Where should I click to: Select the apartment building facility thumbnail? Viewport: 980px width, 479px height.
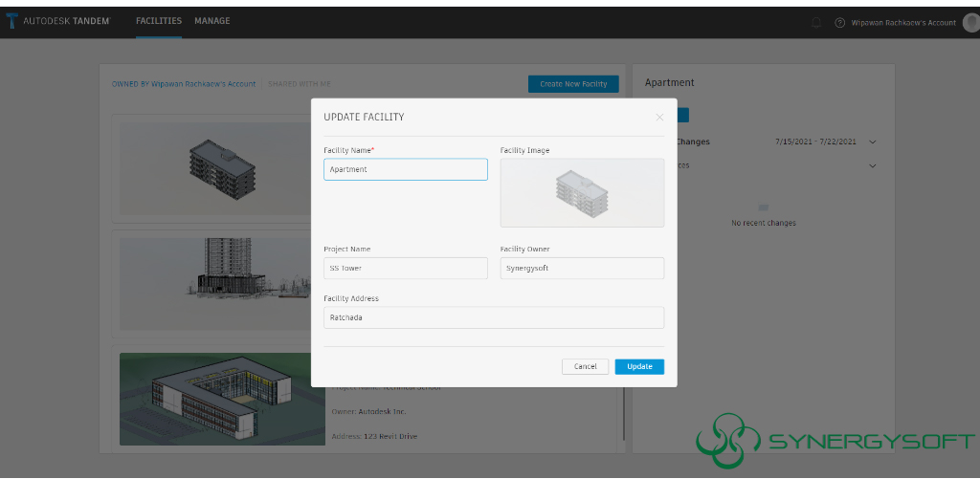click(215, 168)
